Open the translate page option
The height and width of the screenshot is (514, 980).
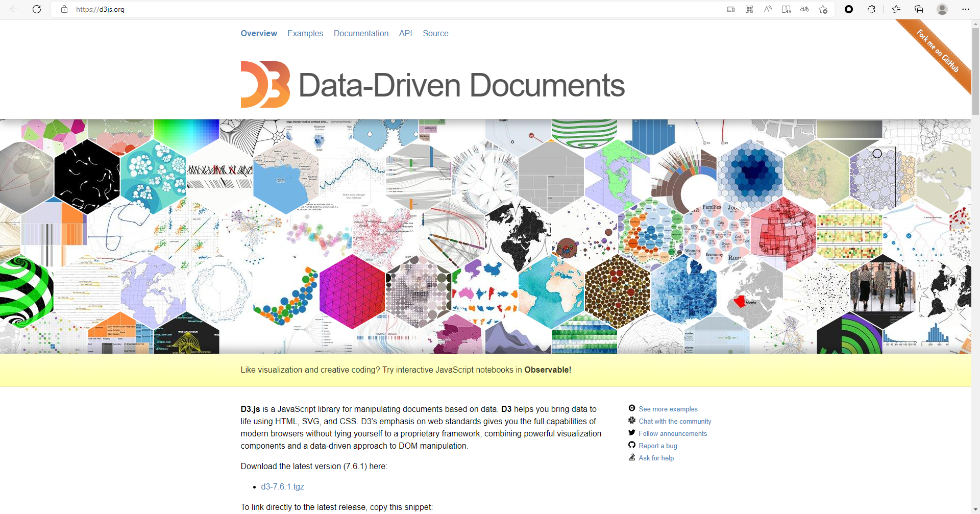[804, 9]
